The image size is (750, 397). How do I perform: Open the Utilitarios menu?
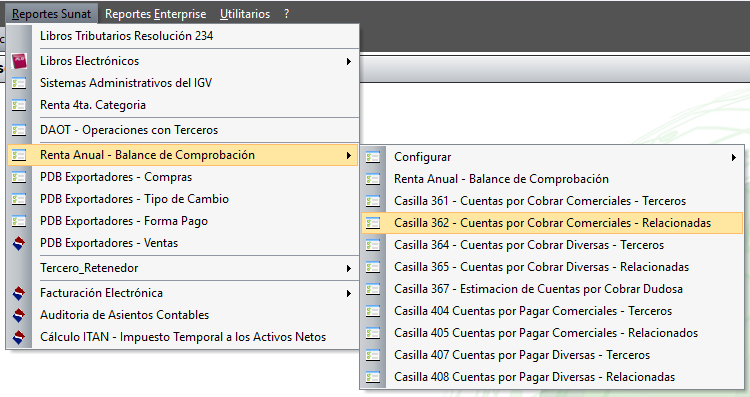(x=245, y=14)
